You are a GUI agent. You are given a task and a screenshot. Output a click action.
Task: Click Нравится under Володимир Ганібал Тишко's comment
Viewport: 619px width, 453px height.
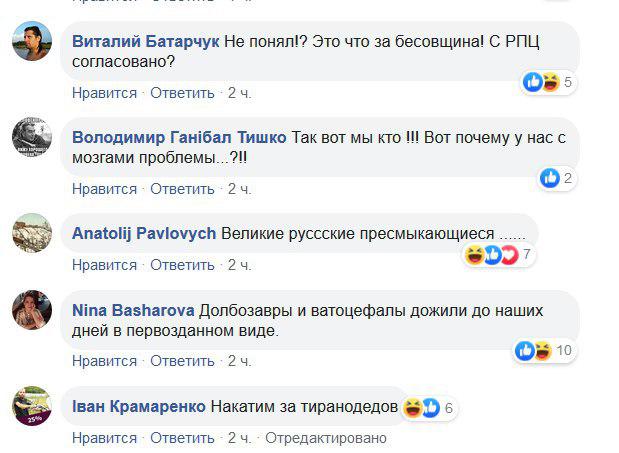tap(104, 188)
